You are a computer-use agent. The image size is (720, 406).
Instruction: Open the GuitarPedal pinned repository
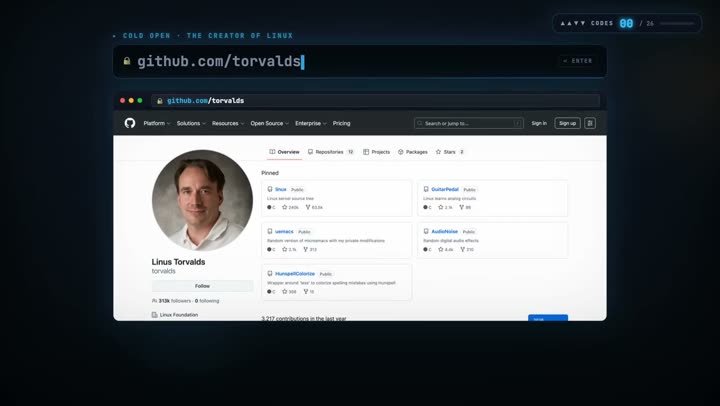[x=445, y=189]
